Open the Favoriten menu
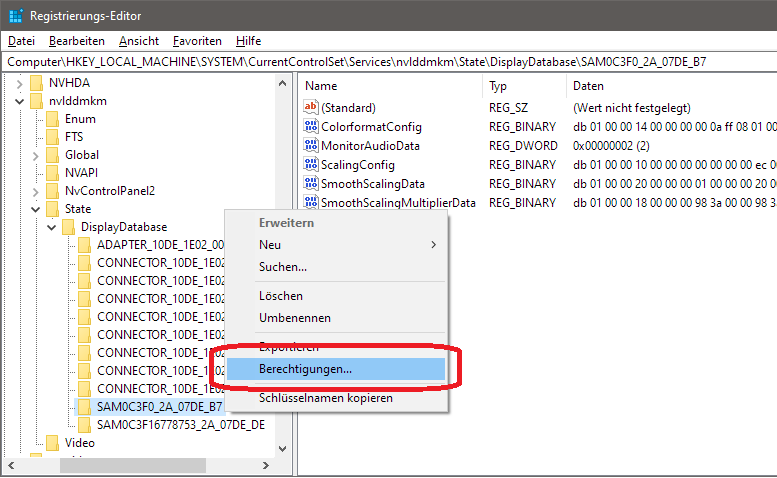The height and width of the screenshot is (478, 777). tap(197, 41)
